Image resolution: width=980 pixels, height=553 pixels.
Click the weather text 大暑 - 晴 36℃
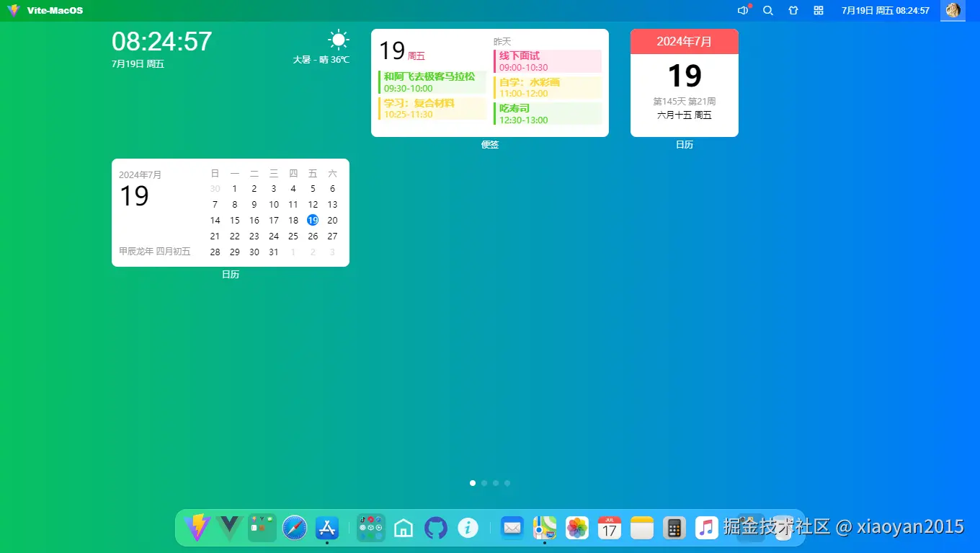tap(321, 60)
